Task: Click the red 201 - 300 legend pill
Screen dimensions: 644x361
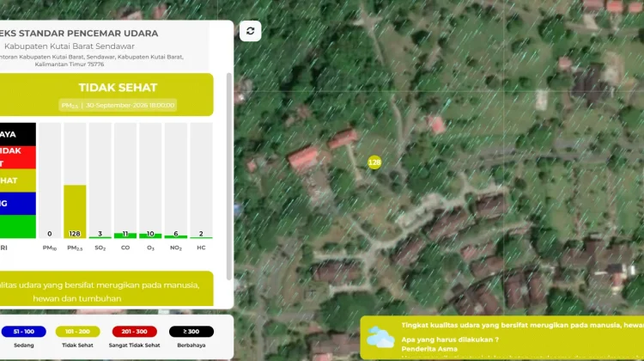Action: [134, 332]
